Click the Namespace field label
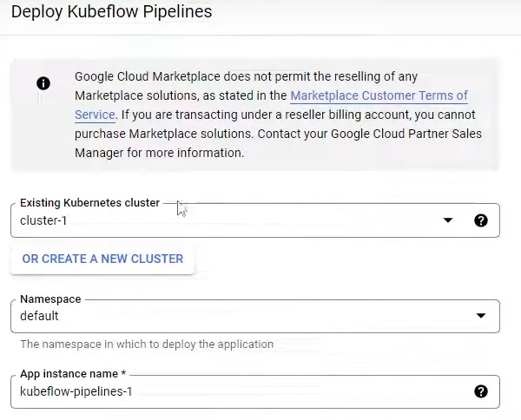This screenshot has width=521, height=420. (x=50, y=299)
